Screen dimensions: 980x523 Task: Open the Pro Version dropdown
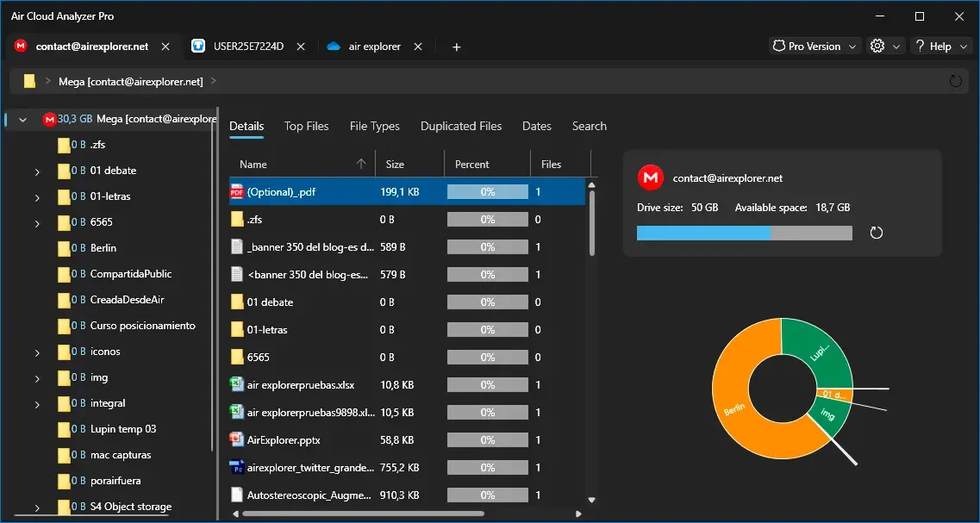(x=815, y=47)
